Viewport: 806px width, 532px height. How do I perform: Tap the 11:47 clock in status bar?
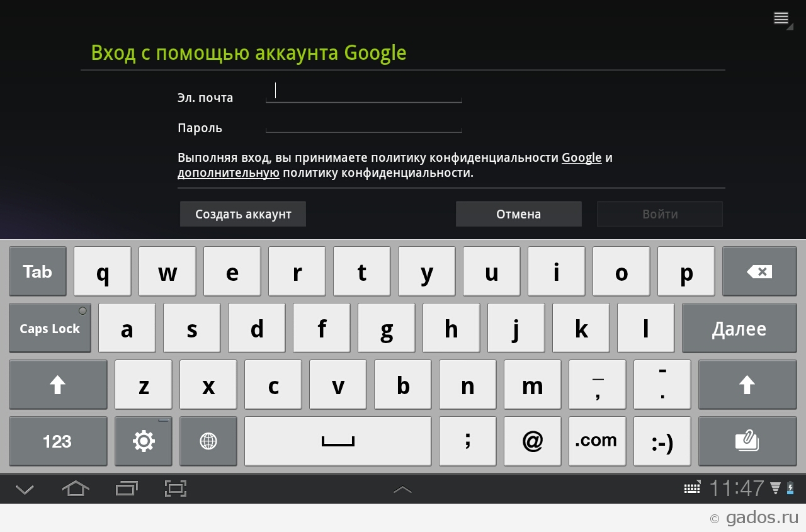point(737,488)
